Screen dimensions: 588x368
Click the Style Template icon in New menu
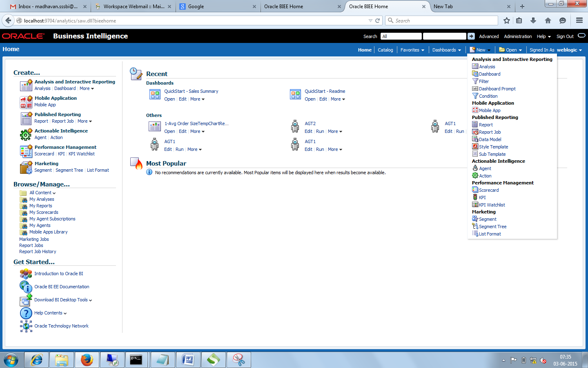point(475,146)
